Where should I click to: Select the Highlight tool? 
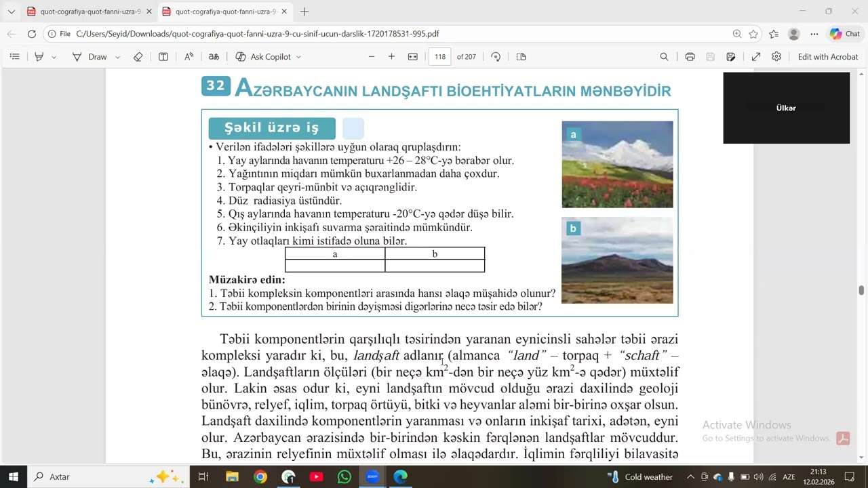tap(39, 57)
